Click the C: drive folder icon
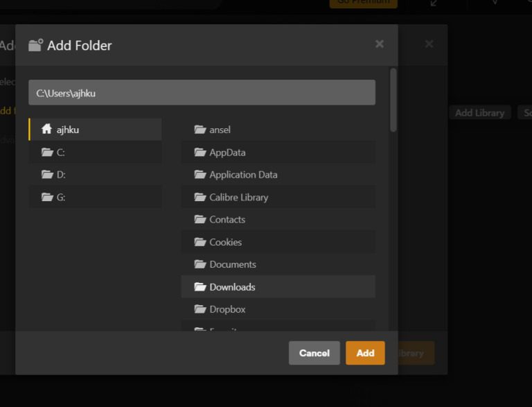This screenshot has width=532, height=407. (47, 153)
